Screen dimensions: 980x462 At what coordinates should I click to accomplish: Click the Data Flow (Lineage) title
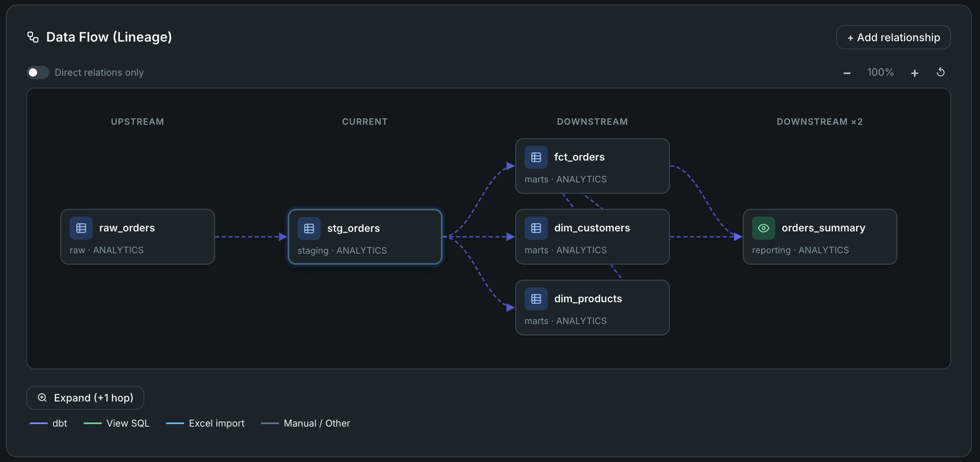click(109, 37)
